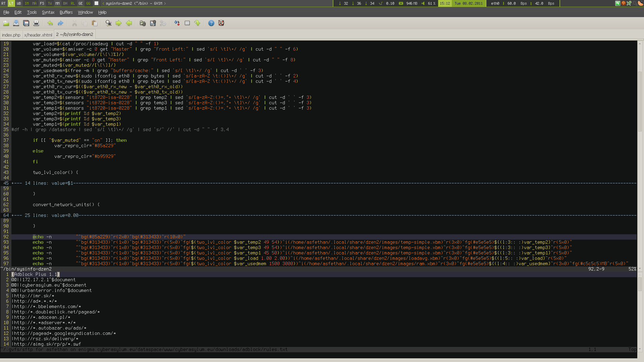Click the '|http://*.doubleclick.net/pagead/*' rule
Screen dimensions: 644x362
click(56, 312)
